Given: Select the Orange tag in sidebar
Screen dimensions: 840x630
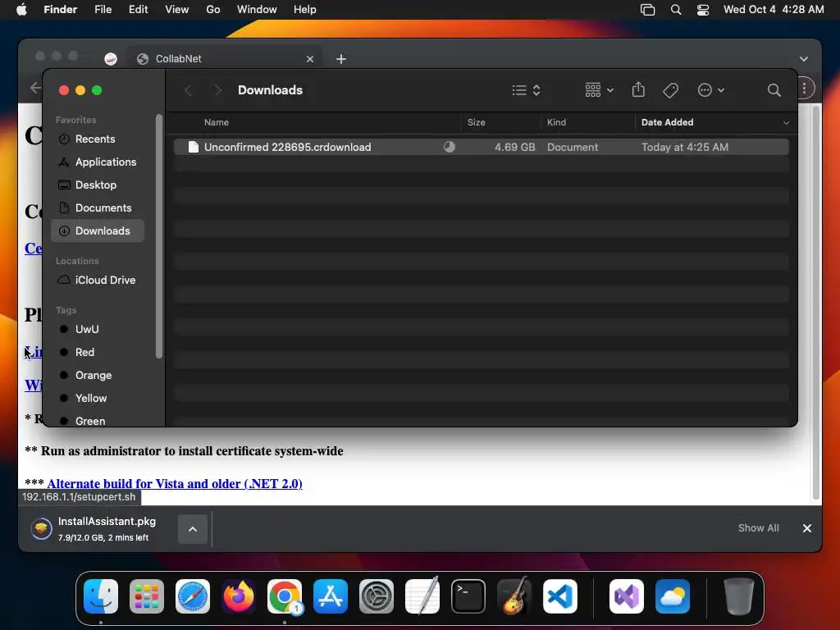Looking at the screenshot, I should [98, 376].
